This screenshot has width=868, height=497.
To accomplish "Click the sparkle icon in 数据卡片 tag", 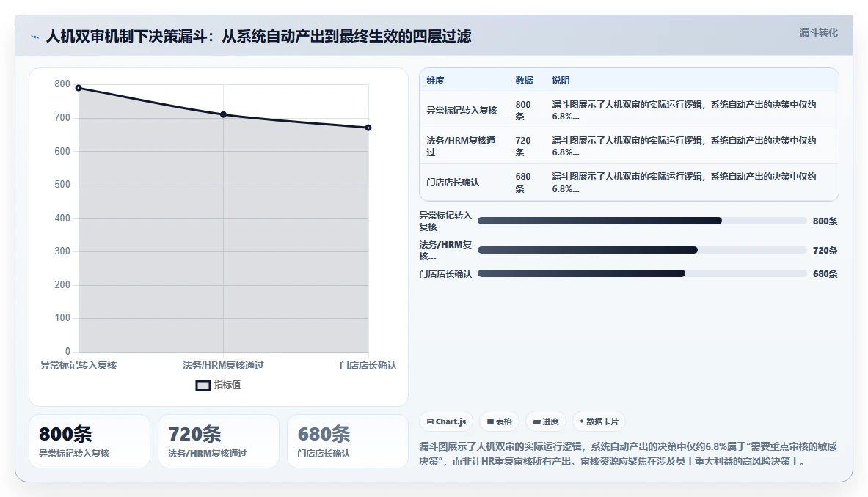I will [582, 421].
